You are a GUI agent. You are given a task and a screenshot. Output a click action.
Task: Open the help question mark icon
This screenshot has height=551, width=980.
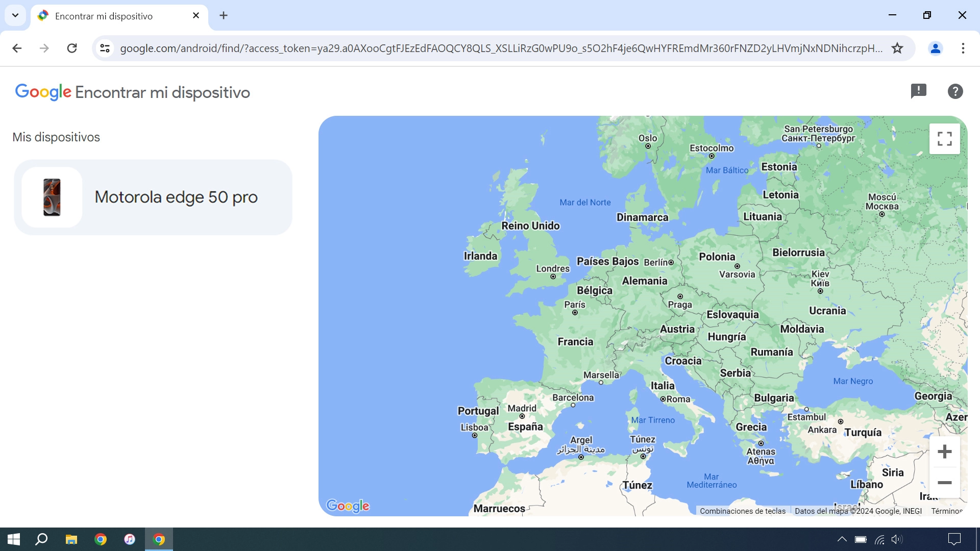coord(955,91)
